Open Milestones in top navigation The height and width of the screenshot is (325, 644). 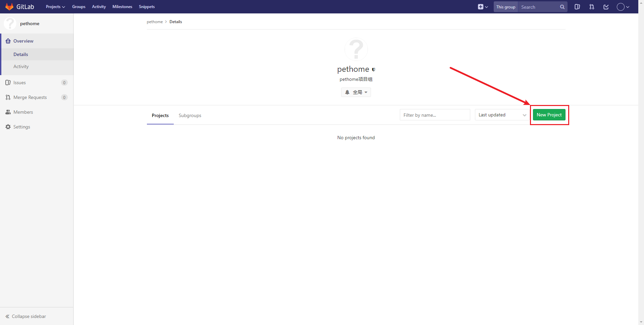(122, 7)
